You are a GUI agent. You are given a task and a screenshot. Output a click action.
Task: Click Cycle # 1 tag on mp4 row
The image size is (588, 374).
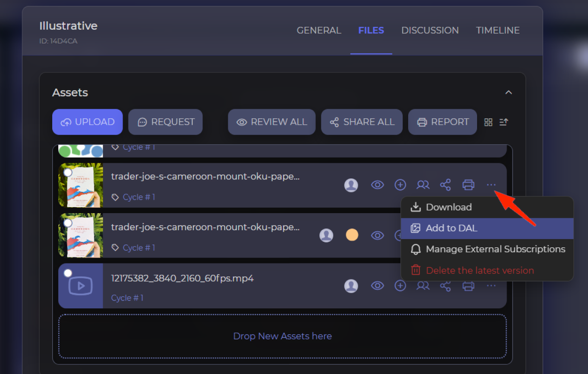(x=127, y=298)
